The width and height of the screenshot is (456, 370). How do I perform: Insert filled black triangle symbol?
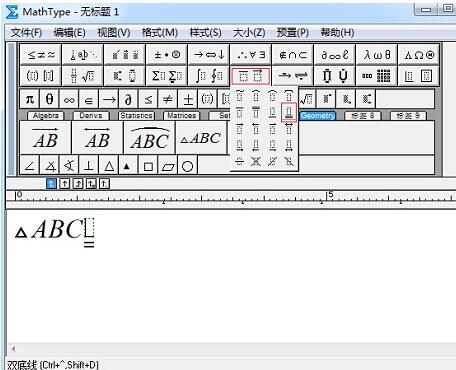coord(127,165)
